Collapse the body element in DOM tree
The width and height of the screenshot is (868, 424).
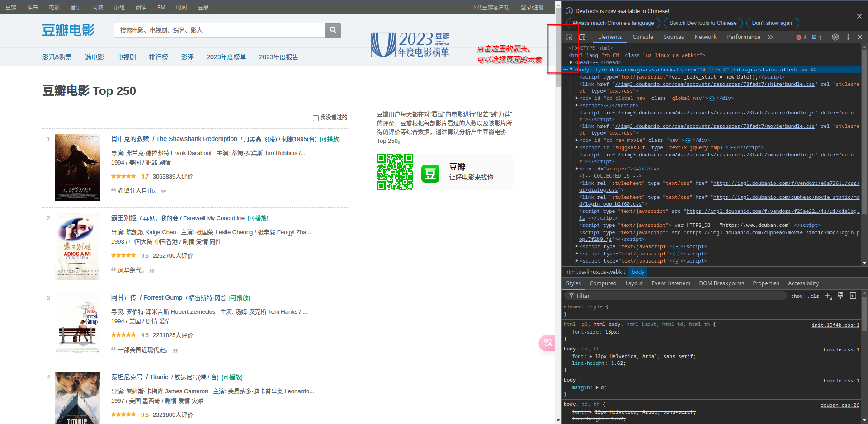pos(571,70)
